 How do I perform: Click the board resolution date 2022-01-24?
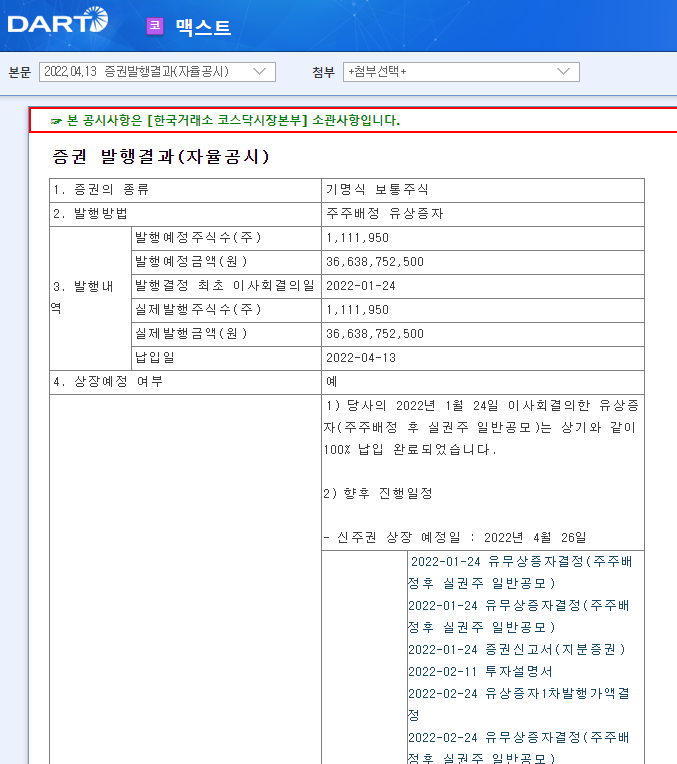[361, 286]
